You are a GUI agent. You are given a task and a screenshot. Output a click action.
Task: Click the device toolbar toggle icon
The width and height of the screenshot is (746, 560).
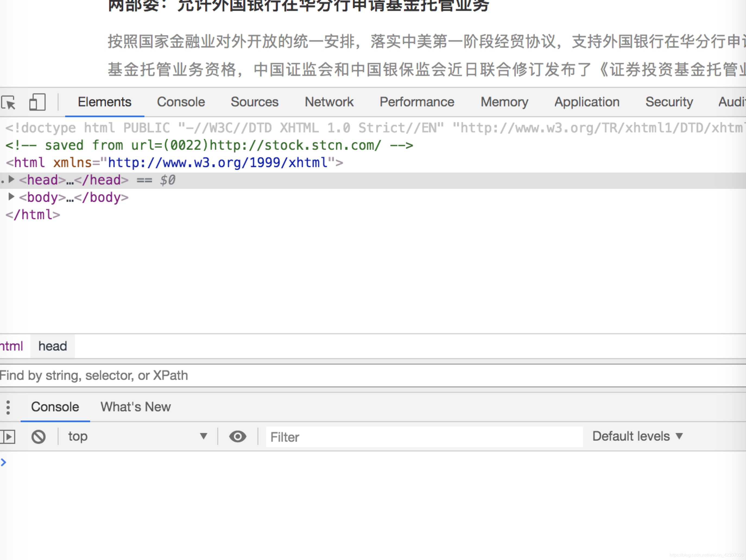36,102
